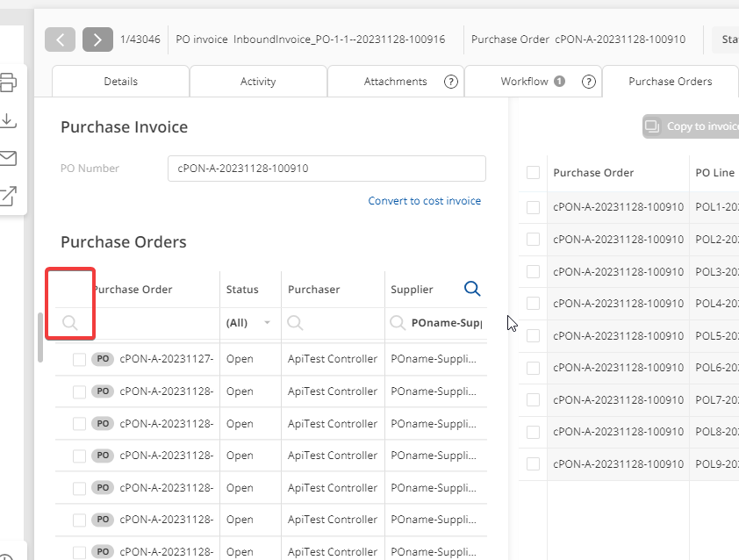739x560 pixels.
Task: Switch to the Activity tab
Action: coord(258,82)
